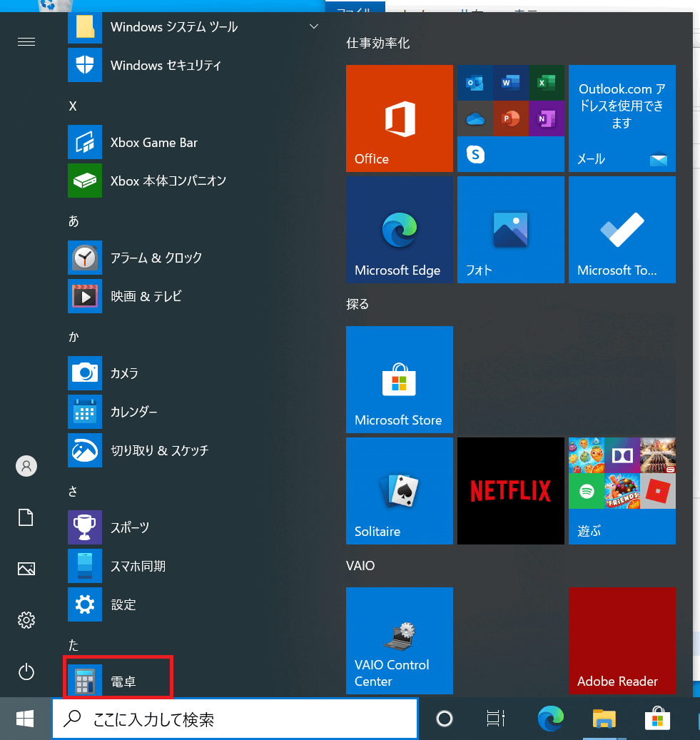Click the hamburger menu at top left
The height and width of the screenshot is (740, 700).
[x=26, y=42]
